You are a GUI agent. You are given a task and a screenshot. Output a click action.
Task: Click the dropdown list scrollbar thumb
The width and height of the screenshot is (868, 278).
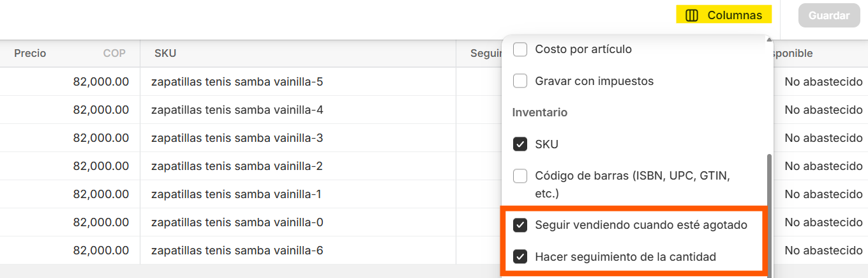(769, 214)
